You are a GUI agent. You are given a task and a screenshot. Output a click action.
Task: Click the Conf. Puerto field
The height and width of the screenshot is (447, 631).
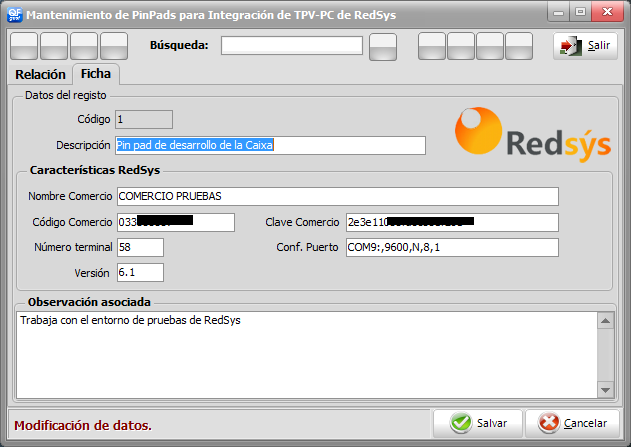(452, 247)
